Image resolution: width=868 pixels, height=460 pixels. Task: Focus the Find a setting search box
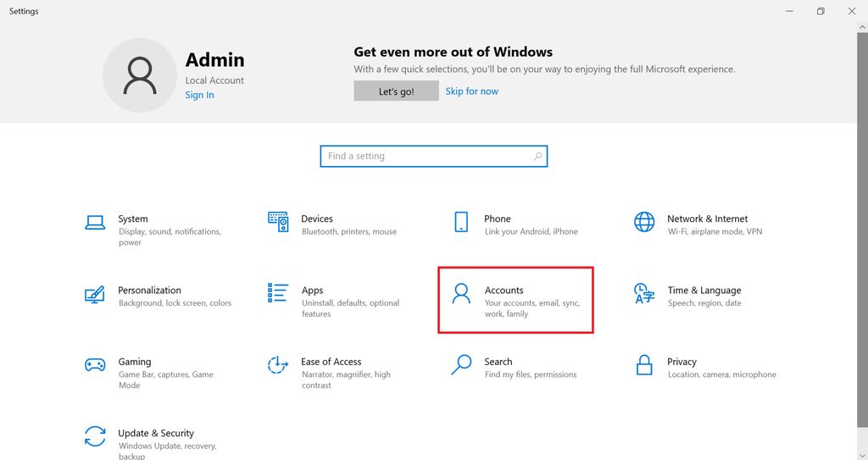434,156
